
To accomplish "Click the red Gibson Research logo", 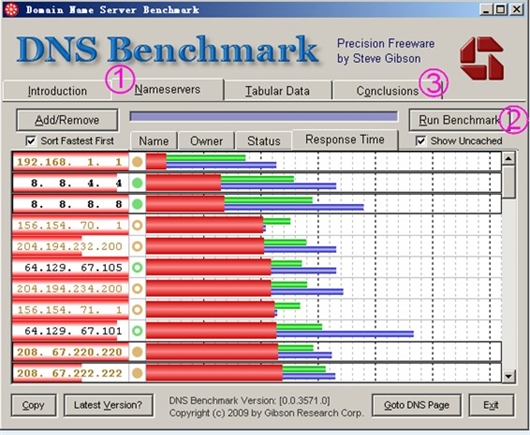I will (482, 58).
